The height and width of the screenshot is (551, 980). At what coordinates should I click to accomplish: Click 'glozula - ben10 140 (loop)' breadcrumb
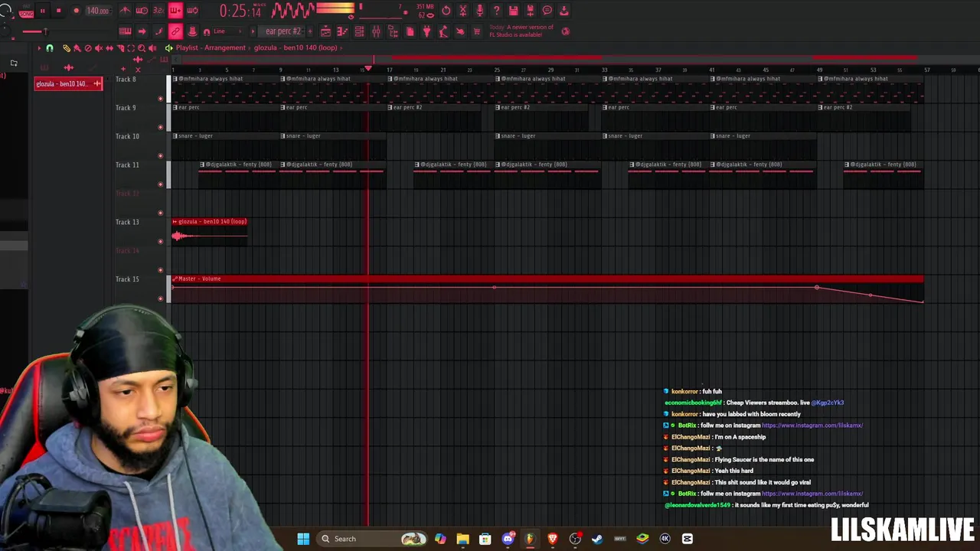[x=296, y=47]
